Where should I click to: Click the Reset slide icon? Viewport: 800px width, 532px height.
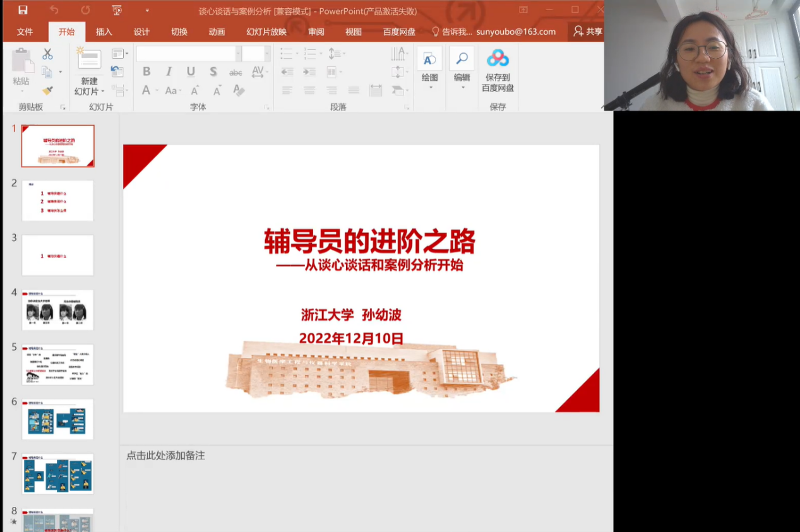pyautogui.click(x=117, y=71)
